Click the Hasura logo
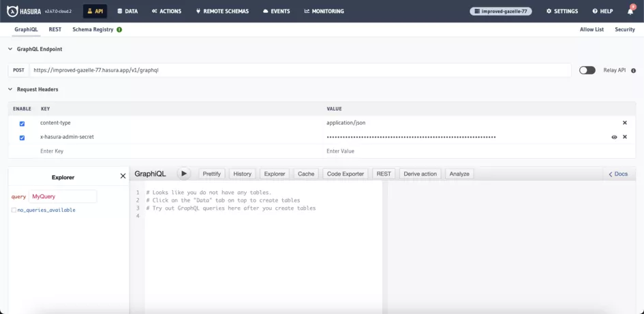This screenshot has height=314, width=644. pos(24,11)
